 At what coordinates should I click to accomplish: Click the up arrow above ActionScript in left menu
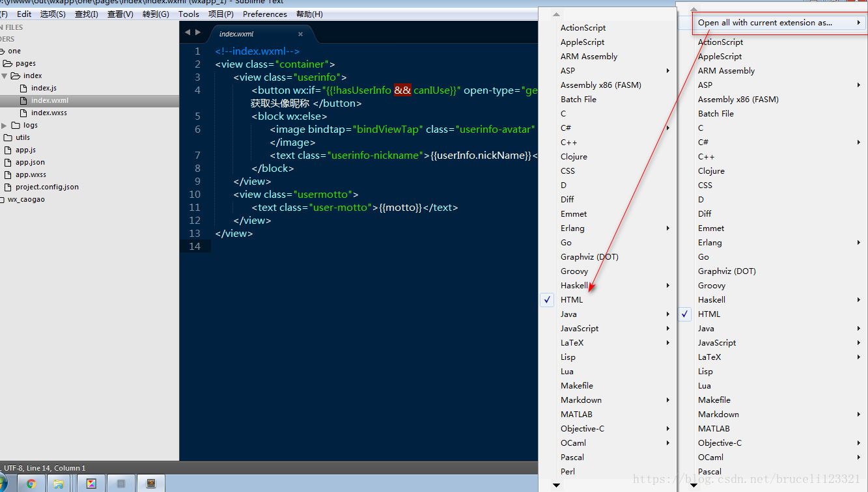555,14
